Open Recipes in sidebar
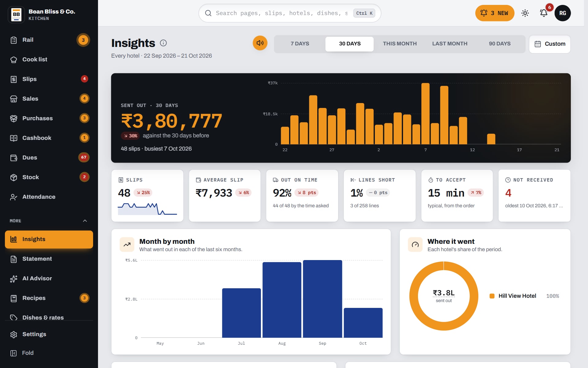Viewport: 588px width, 368px height. click(x=49, y=298)
